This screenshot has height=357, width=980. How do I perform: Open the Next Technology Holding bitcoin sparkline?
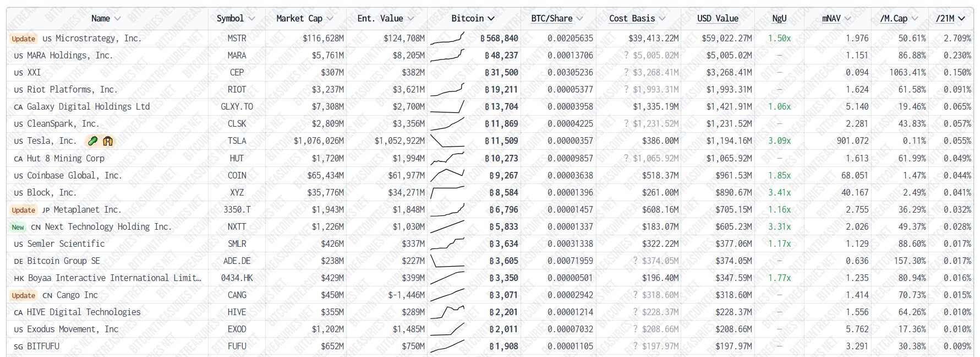(447, 226)
